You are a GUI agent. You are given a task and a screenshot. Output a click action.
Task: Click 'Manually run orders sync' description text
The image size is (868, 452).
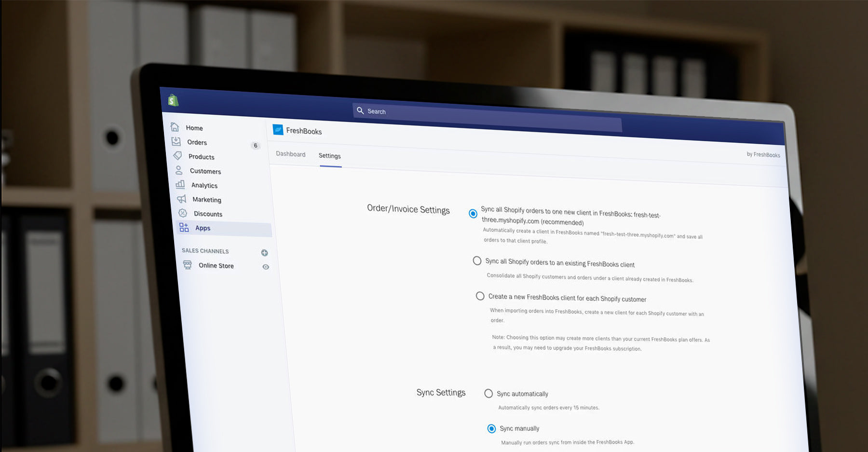click(568, 442)
